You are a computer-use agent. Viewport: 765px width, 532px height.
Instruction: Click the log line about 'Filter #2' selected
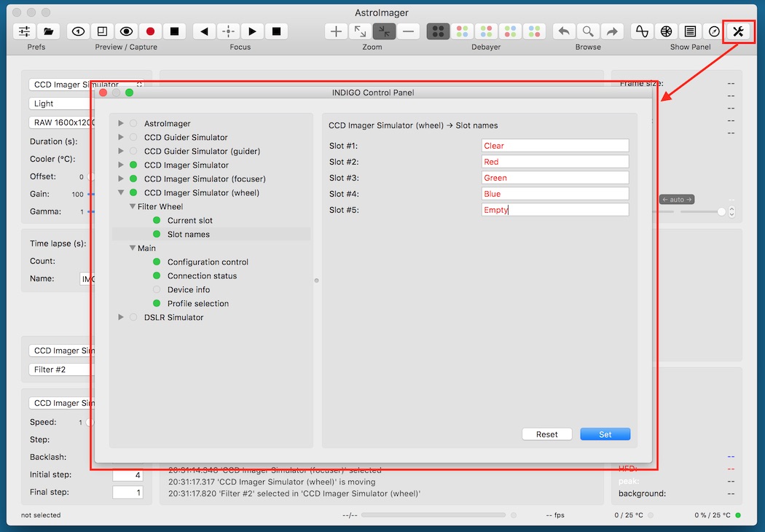pyautogui.click(x=294, y=493)
